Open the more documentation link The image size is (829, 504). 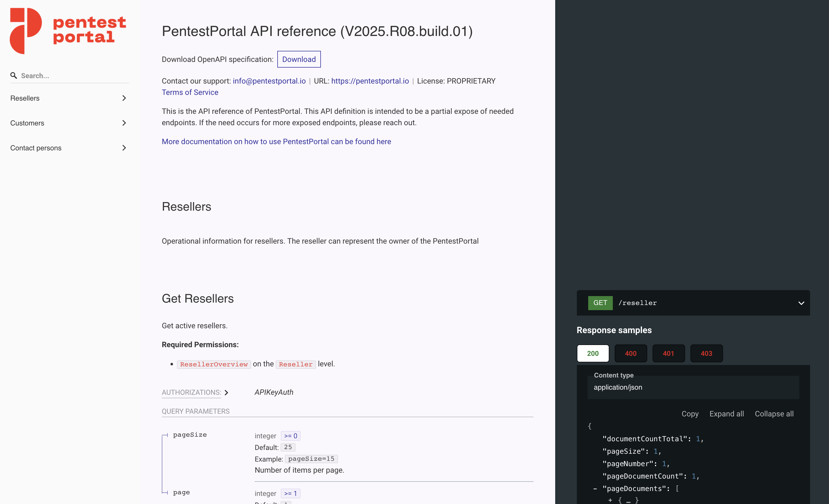[x=276, y=142]
